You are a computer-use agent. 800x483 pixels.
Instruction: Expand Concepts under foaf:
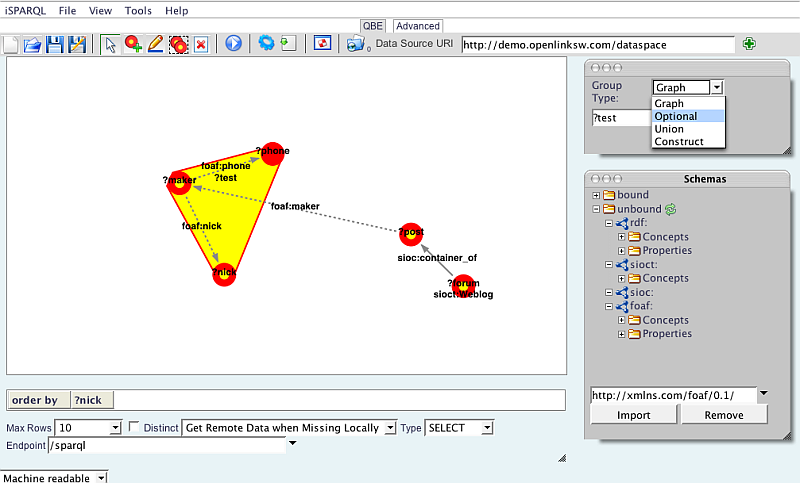click(x=621, y=320)
